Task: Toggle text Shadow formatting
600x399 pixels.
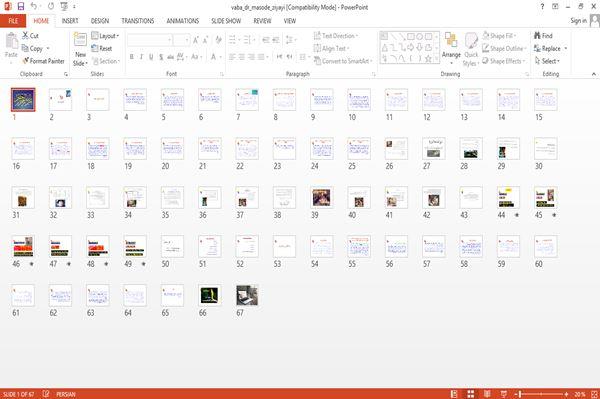Action: pos(161,57)
